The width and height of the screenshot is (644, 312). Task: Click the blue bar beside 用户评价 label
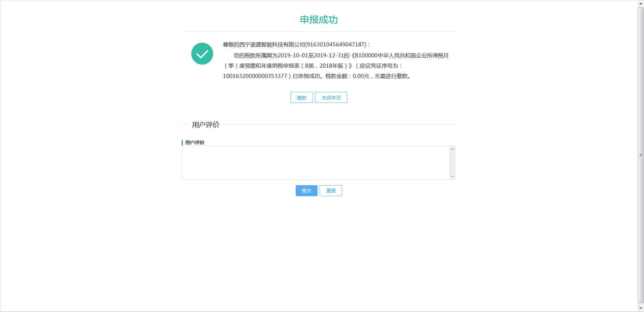click(182, 142)
